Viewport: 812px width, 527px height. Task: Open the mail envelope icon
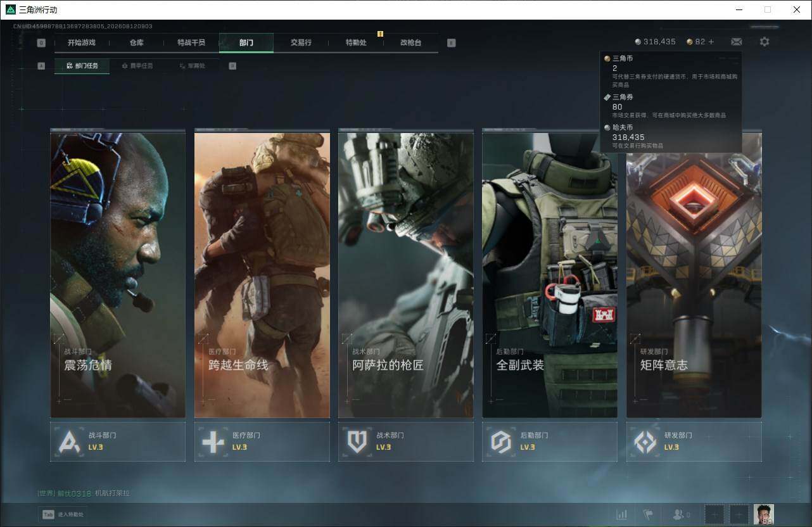pos(736,42)
